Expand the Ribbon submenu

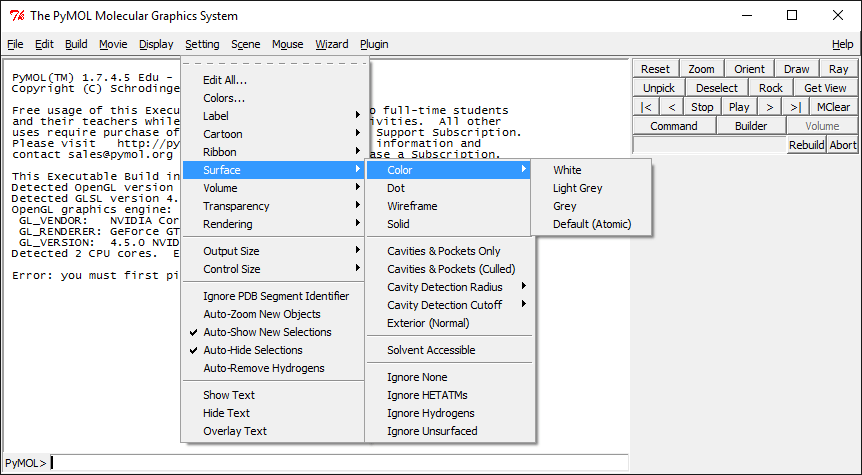273,152
